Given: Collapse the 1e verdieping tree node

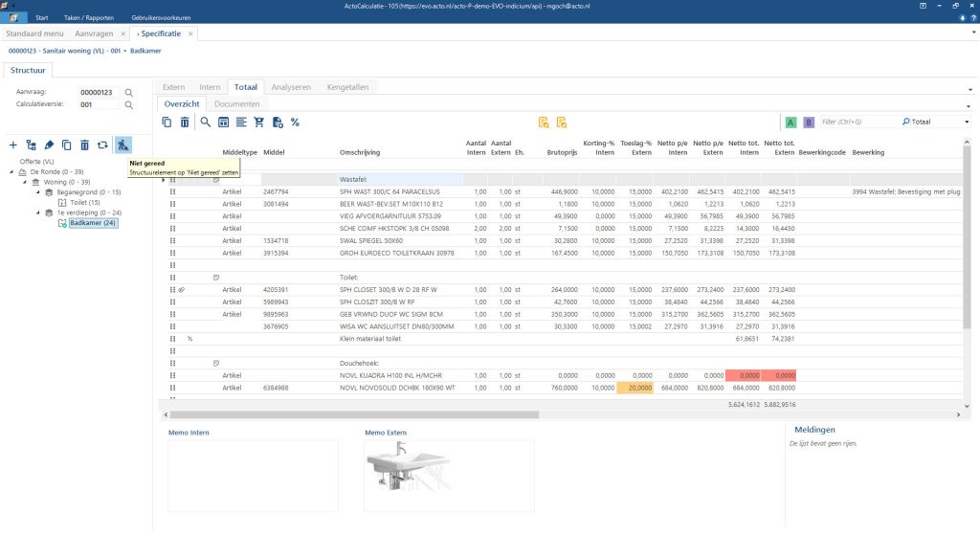Looking at the screenshot, I should coord(38,212).
